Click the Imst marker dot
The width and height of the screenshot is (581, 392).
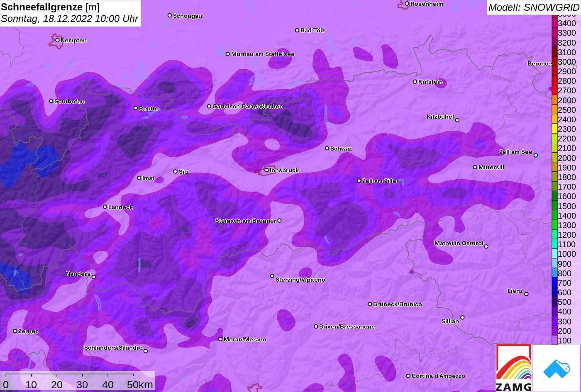coord(139,178)
